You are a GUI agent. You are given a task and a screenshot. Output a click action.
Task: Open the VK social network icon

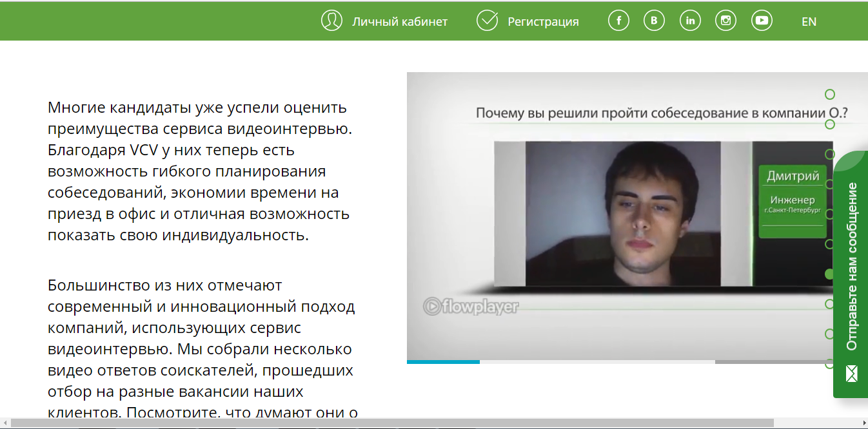654,20
